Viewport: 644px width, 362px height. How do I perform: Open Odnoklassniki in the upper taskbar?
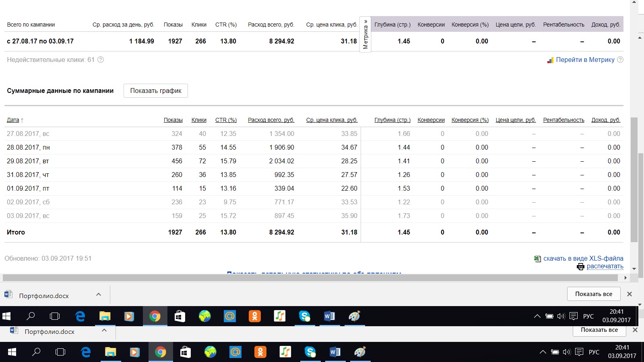255,316
